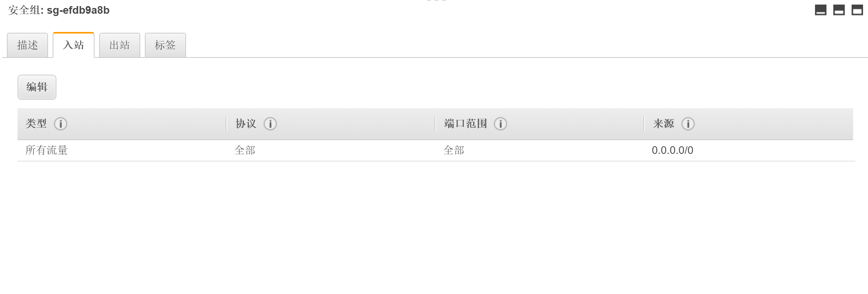Show info tooltip for 类型 column
The height and width of the screenshot is (294, 868).
pos(61,124)
